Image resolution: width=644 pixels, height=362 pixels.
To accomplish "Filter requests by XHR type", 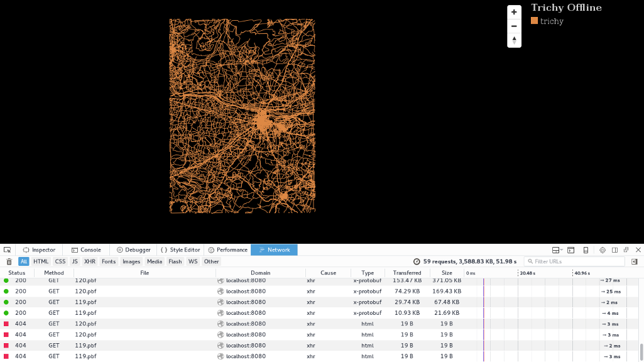I will coord(90,261).
